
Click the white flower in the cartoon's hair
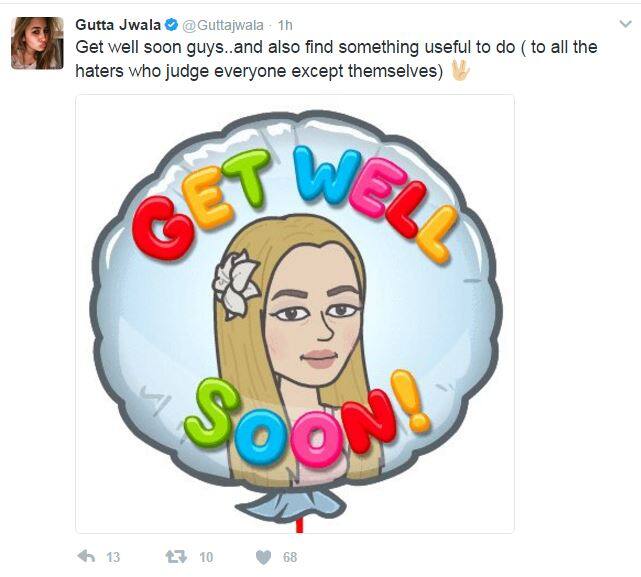(236, 283)
